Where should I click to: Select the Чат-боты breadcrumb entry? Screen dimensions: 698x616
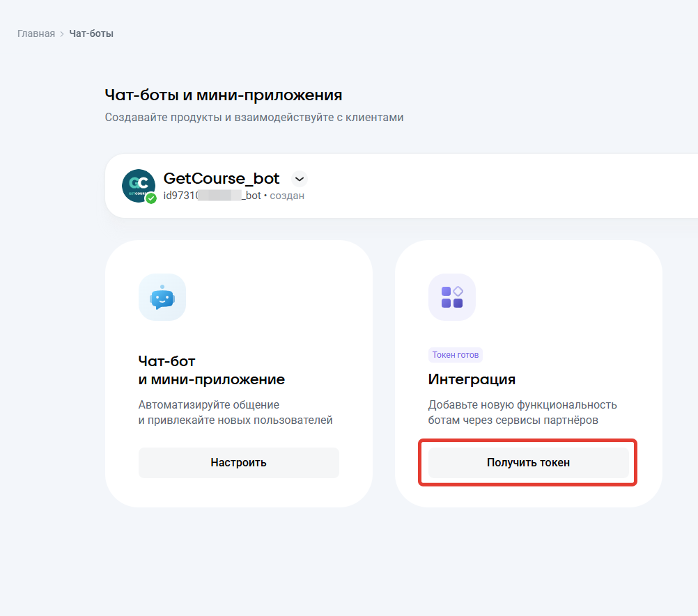[92, 33]
